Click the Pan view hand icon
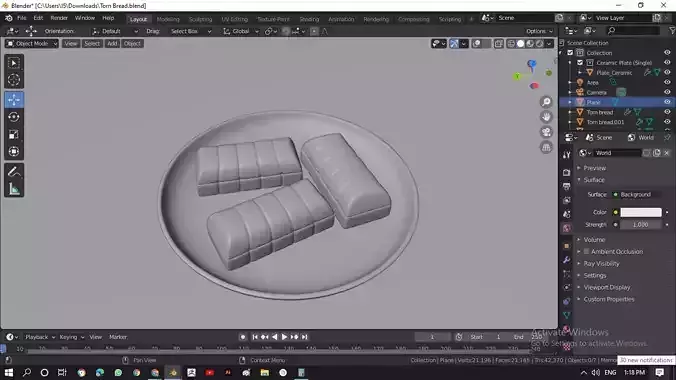The width and height of the screenshot is (676, 380). pyautogui.click(x=546, y=117)
